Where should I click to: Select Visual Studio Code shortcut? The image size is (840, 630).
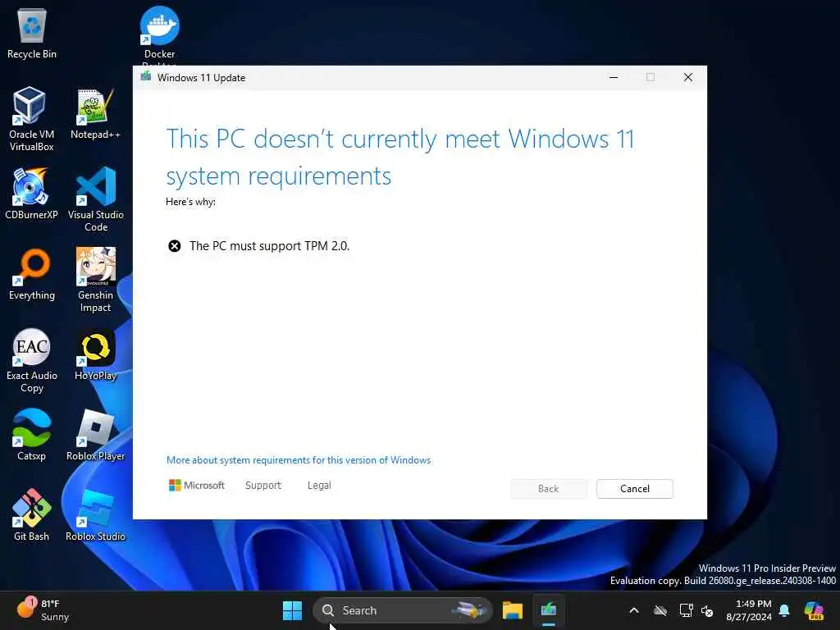(x=95, y=199)
